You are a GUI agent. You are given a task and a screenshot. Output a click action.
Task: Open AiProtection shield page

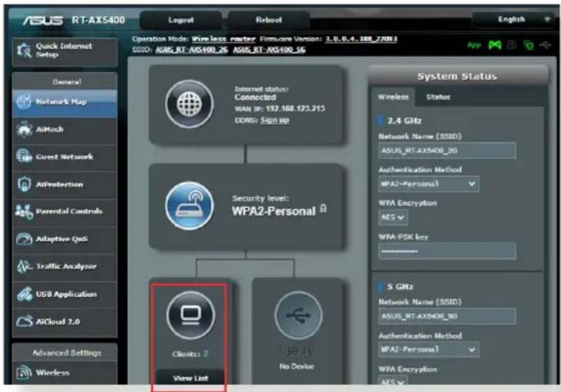[64, 185]
